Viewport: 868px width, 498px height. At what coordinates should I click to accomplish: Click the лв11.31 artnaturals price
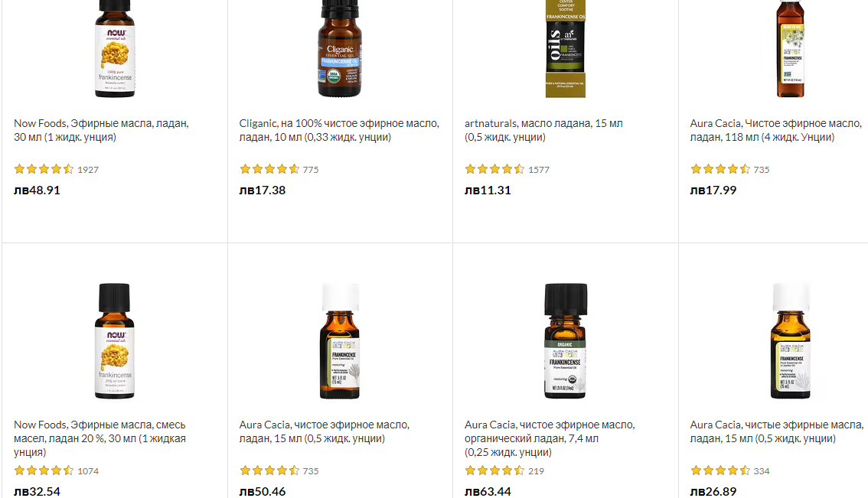coord(488,190)
